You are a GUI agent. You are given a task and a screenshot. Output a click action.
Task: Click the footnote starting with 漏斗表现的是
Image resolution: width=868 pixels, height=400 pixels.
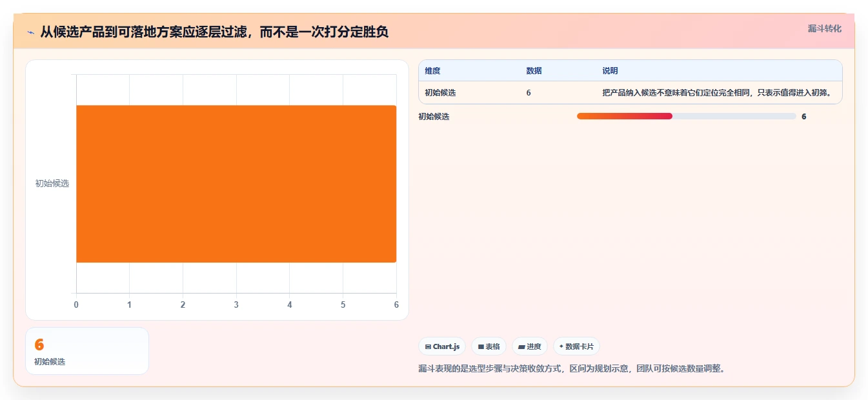pos(572,369)
